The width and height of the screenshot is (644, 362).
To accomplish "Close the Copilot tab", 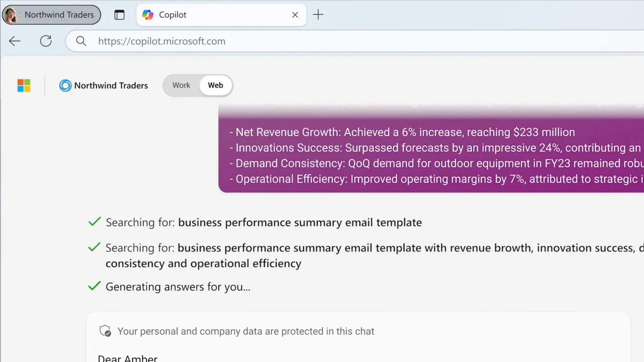I will tap(295, 15).
